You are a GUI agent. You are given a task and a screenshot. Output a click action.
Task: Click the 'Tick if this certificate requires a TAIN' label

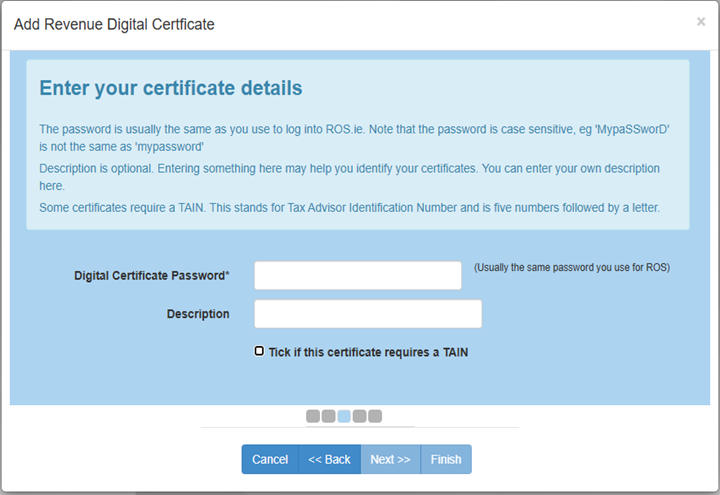[368, 352]
